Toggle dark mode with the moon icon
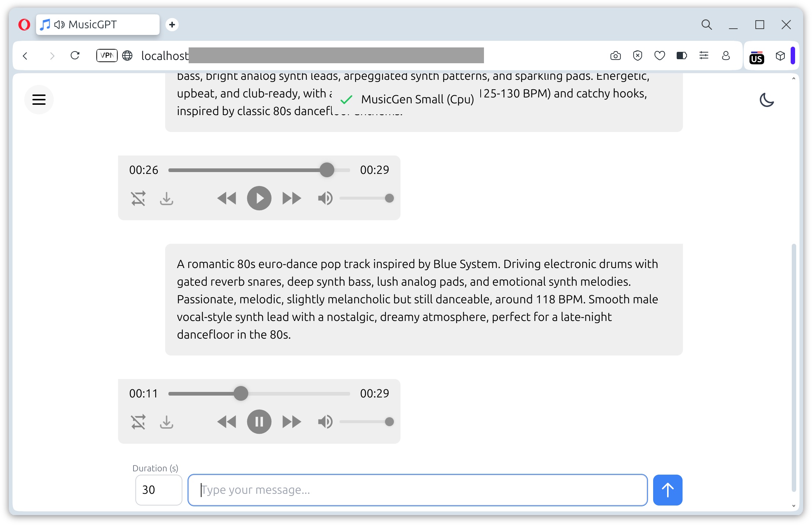The image size is (812, 525). click(766, 100)
